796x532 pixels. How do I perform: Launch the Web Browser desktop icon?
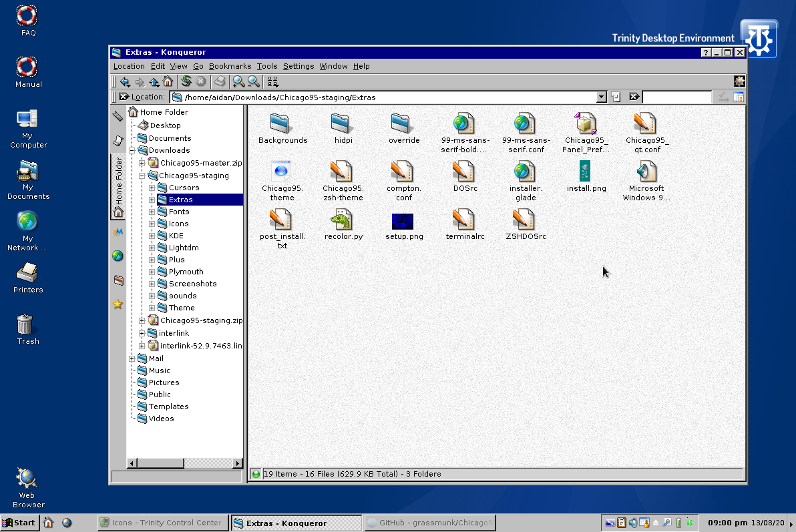coord(28,488)
